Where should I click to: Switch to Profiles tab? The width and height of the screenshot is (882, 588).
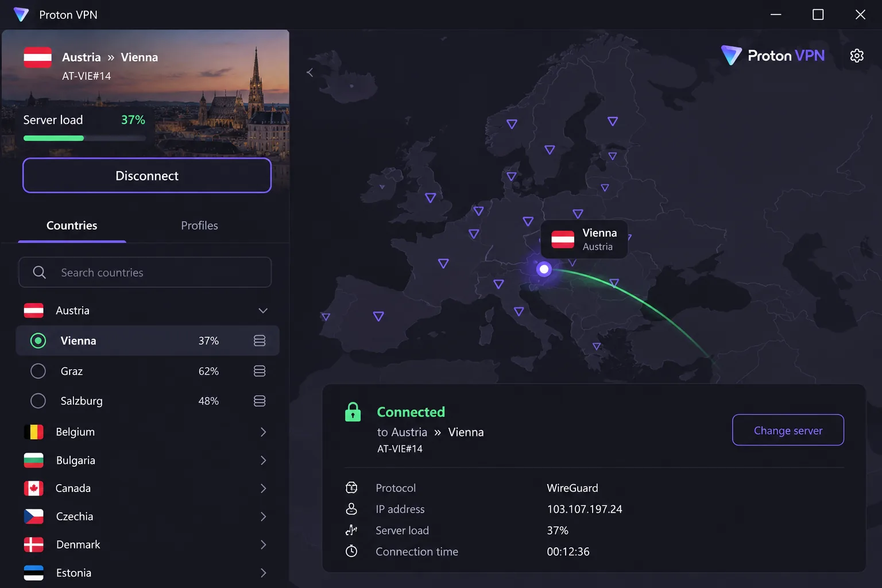point(199,226)
